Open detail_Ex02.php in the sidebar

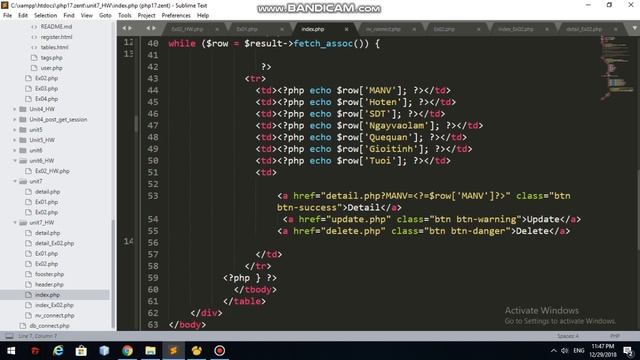[54, 243]
